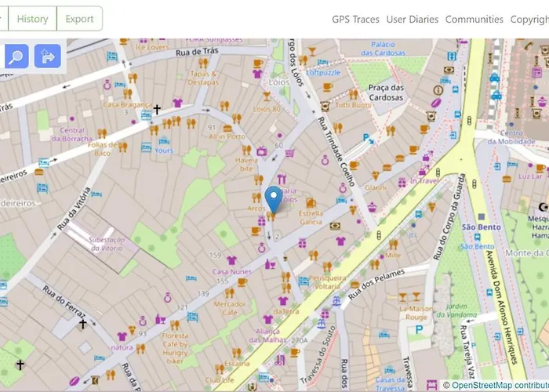Click the Aliança das Malhas label
The image size is (549, 392).
tap(268, 336)
